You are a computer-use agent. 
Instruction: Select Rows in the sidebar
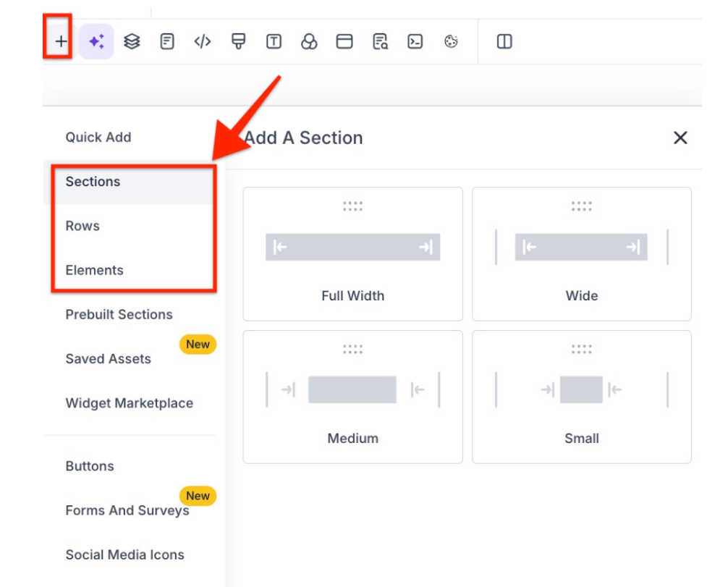pos(82,226)
